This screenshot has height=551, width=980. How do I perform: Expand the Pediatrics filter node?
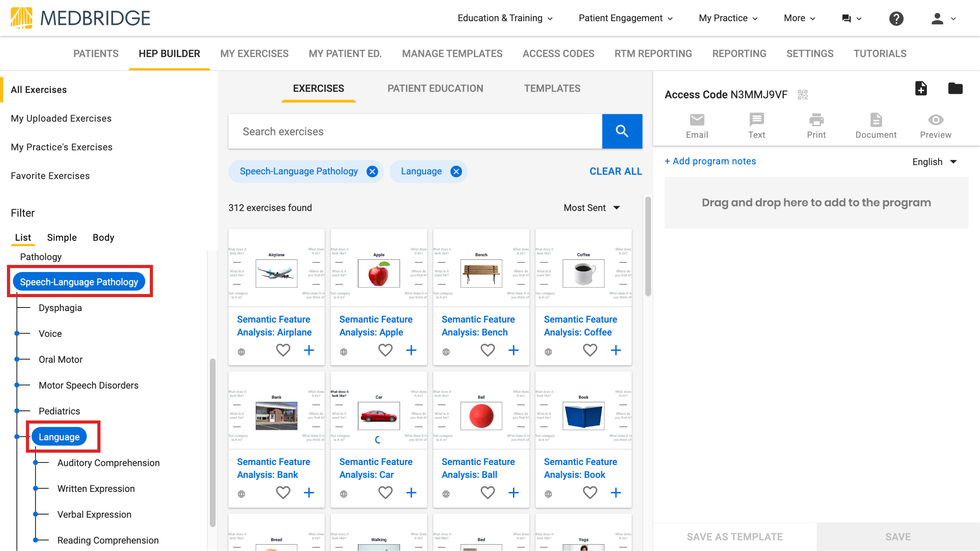17,411
